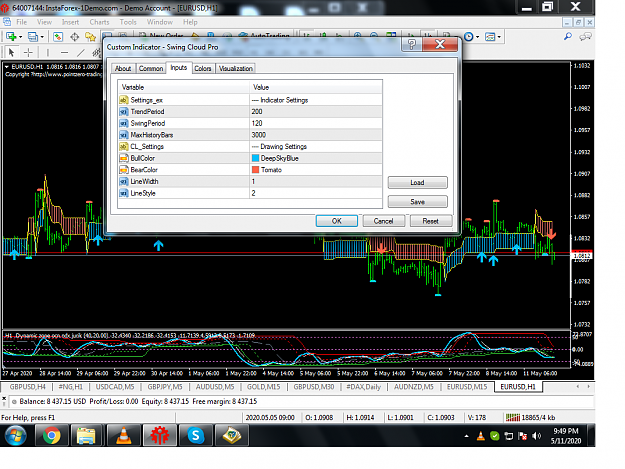This screenshot has width=625, height=469.
Task: Open the Insert menu
Action: click(x=70, y=22)
